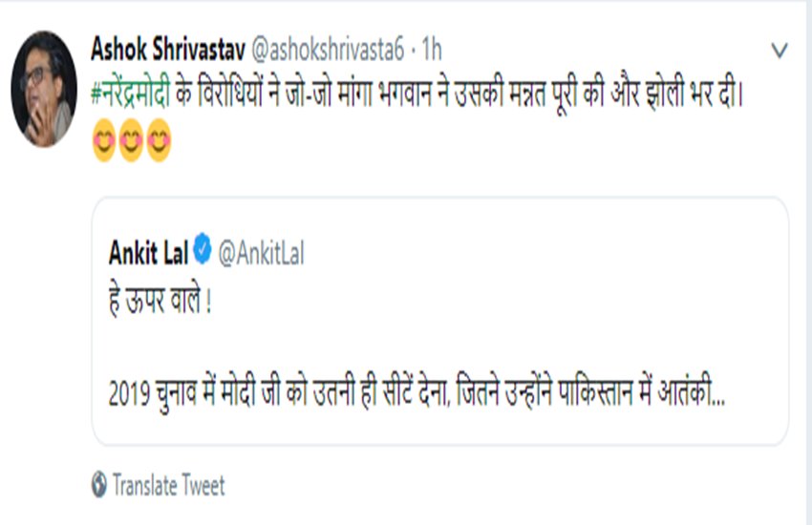Click the middle smiling emoji in the tweet
This screenshot has width=812, height=525.
point(131,143)
